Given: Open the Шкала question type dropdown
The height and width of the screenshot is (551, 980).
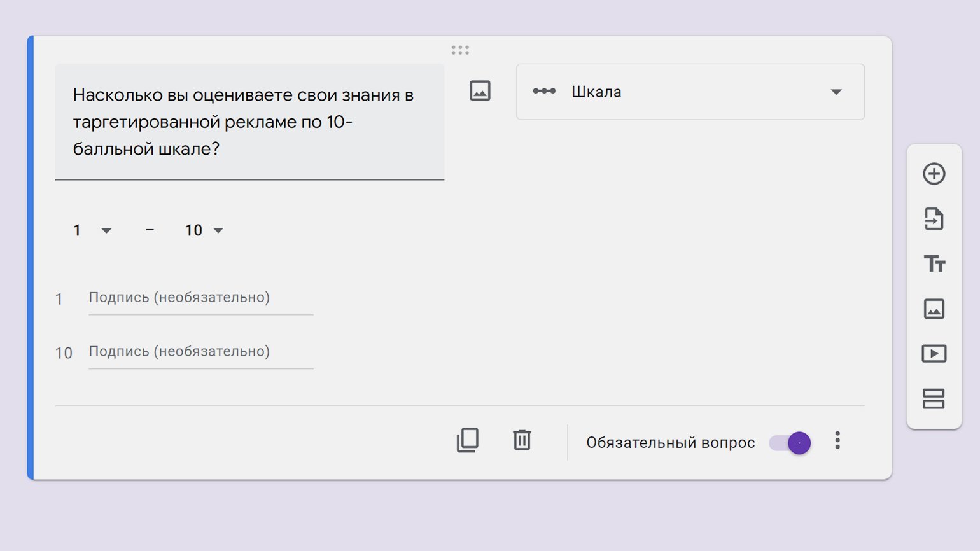Looking at the screenshot, I should 690,92.
